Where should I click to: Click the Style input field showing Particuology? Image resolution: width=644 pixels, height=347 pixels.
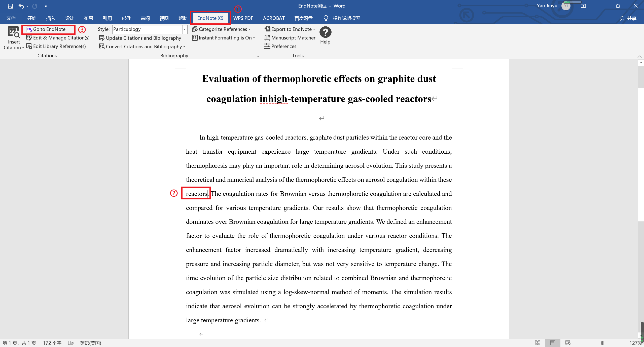[x=147, y=29]
